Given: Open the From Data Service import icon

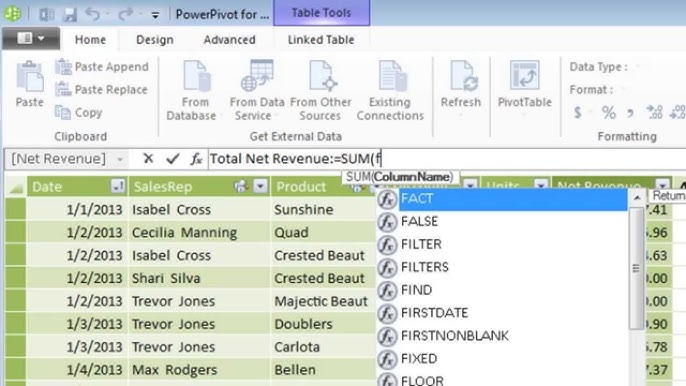Looking at the screenshot, I should [x=257, y=76].
